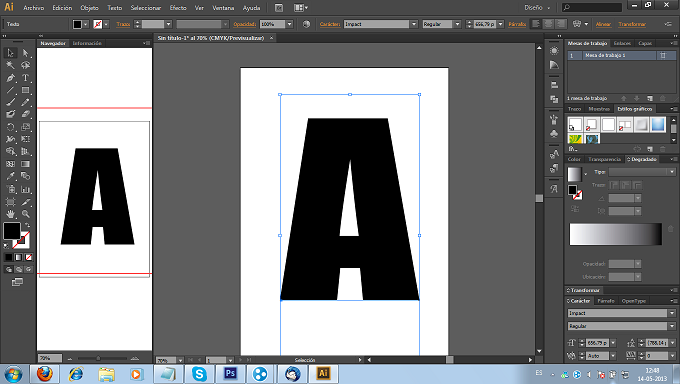680x384 pixels.
Task: Choose the Artboard tool
Action: coord(10,202)
